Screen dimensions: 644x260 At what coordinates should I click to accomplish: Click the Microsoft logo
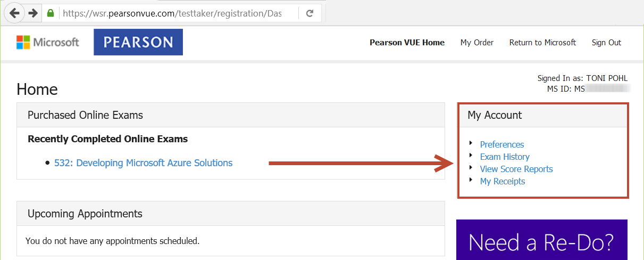point(48,42)
